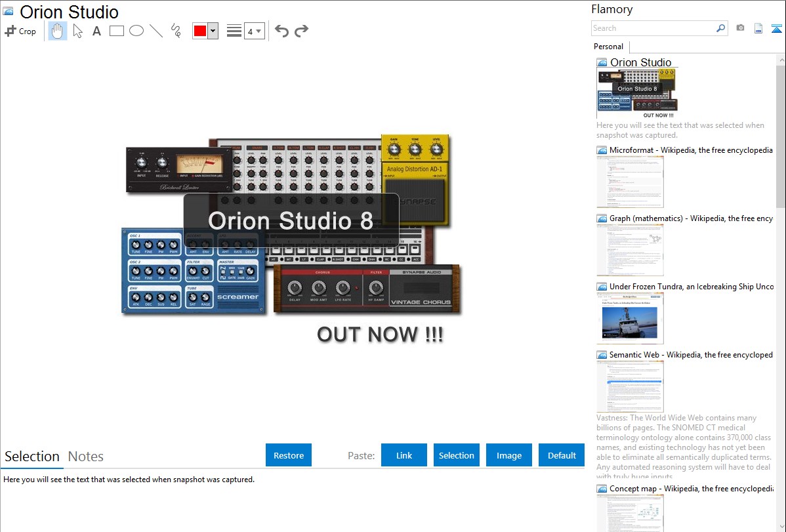This screenshot has height=532, width=786.
Task: Open the Microformat - Wikipedia snapshot title
Action: pos(692,150)
